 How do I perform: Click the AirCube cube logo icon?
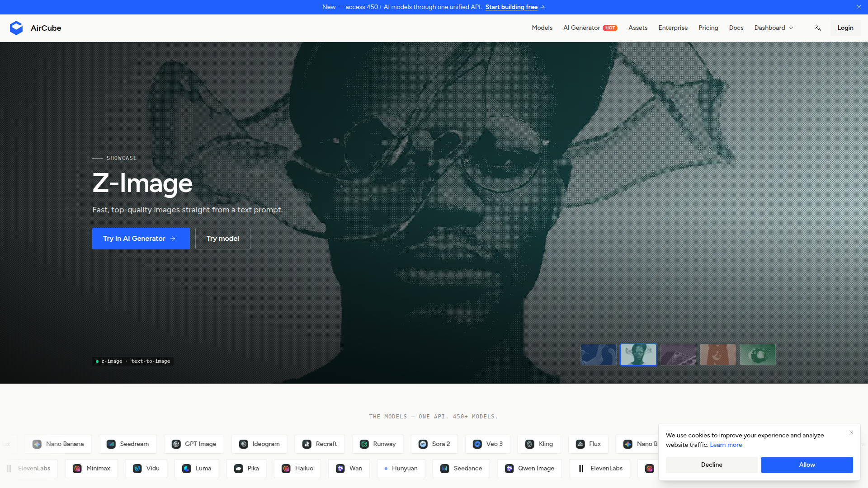point(16,28)
